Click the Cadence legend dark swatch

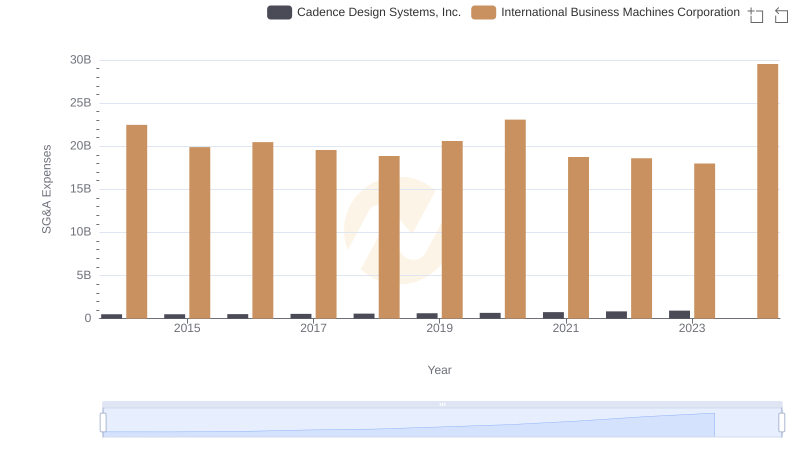click(x=280, y=12)
